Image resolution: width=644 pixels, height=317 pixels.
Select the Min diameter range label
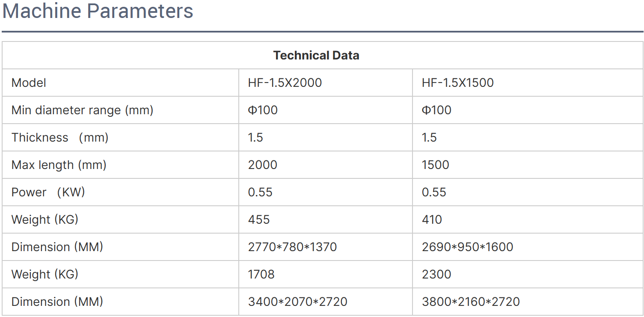point(82,110)
